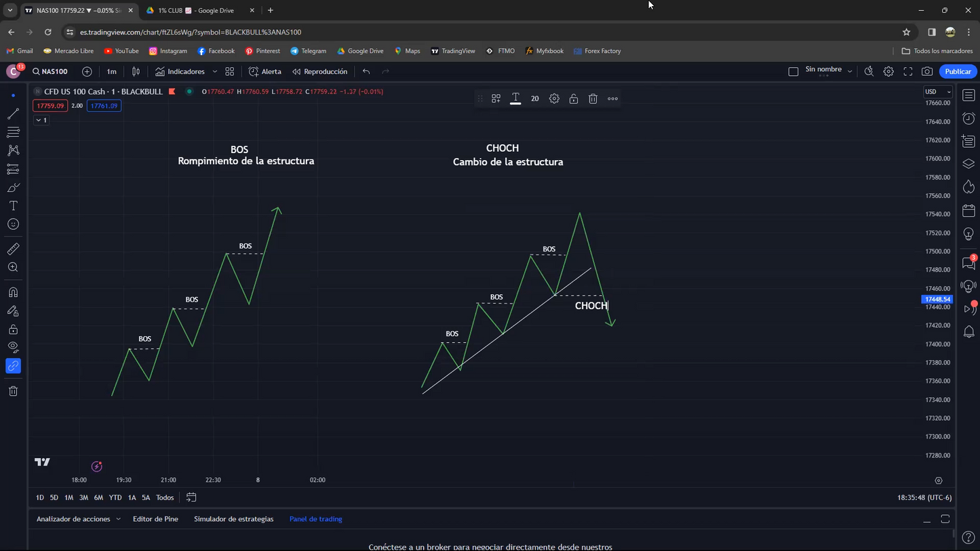Open the Fibonacci/Gann tools icon
This screenshot has width=980, height=551.
tap(13, 132)
